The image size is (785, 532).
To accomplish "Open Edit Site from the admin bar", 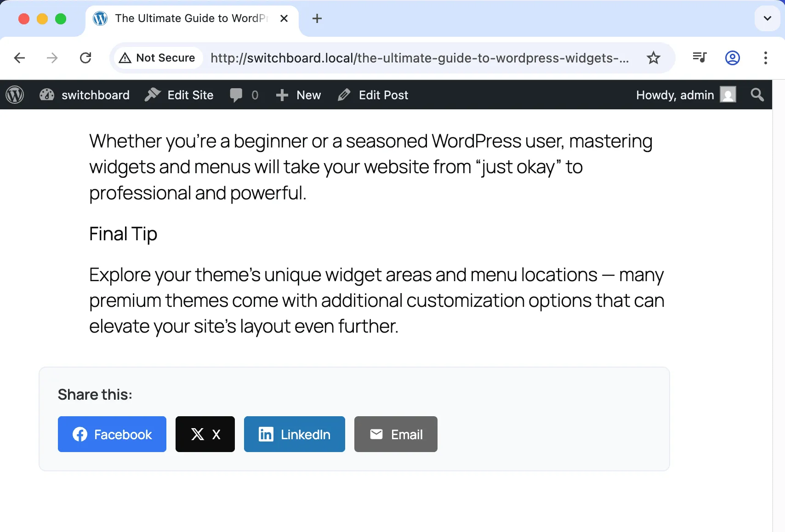I will 179,95.
